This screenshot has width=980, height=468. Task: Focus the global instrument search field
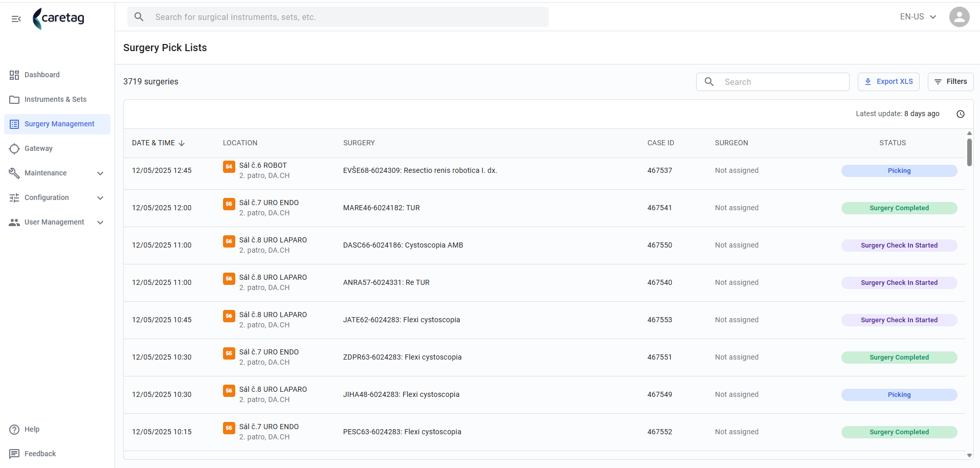click(x=338, y=17)
